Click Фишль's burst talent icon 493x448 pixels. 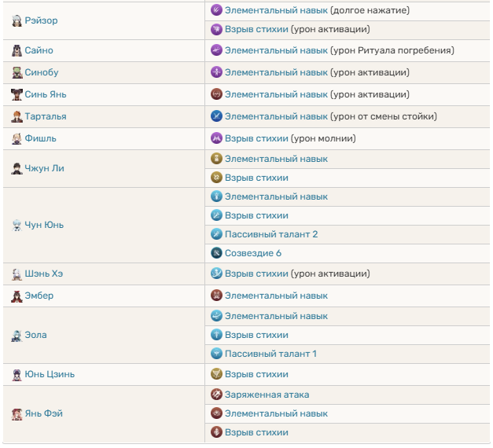coord(216,138)
